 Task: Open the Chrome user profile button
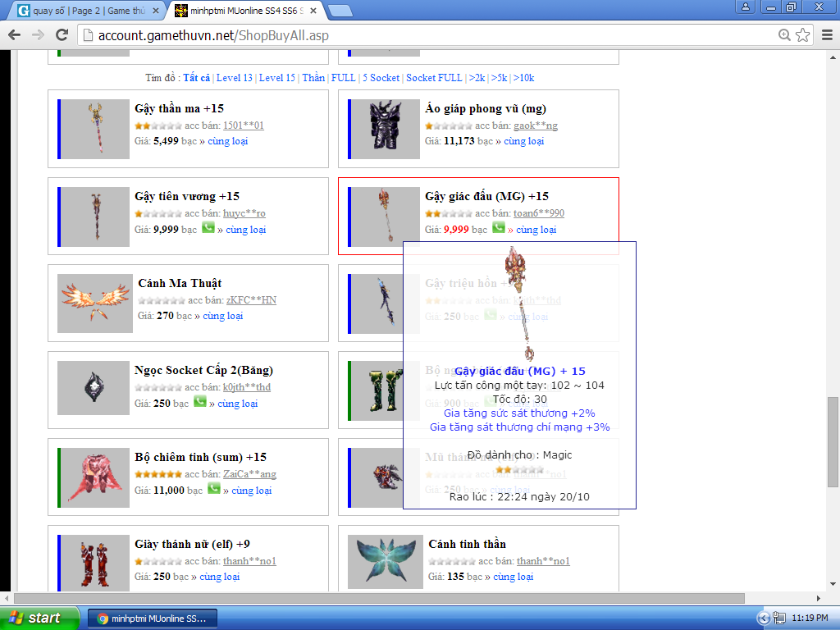(x=745, y=7)
